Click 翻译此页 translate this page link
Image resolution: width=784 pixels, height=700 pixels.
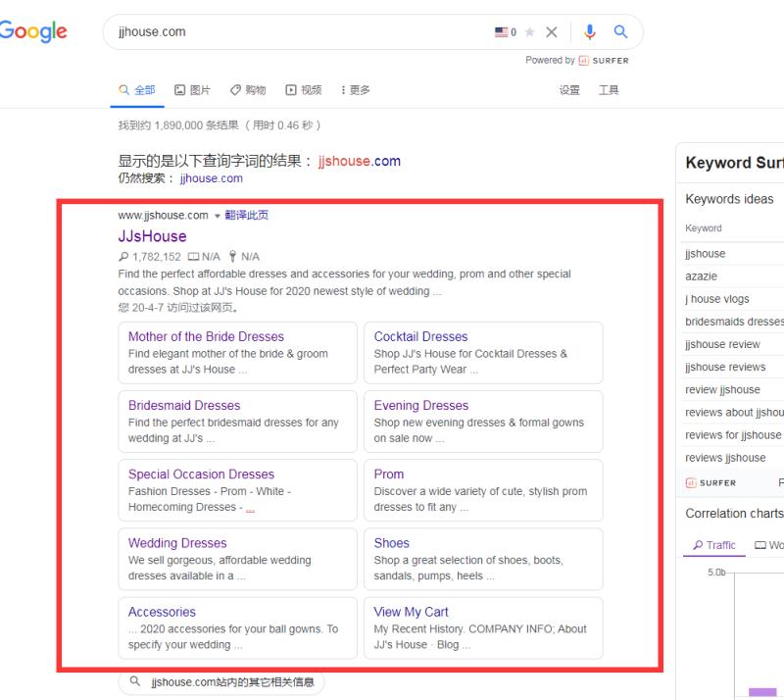247,215
